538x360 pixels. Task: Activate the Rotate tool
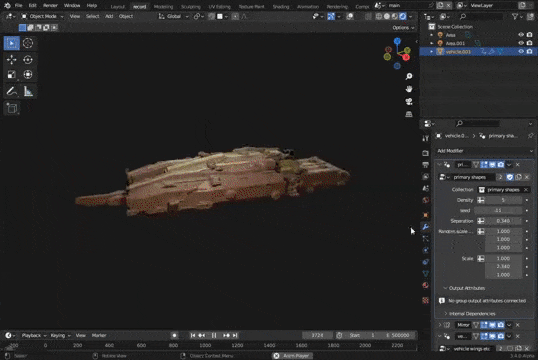pyautogui.click(x=28, y=59)
